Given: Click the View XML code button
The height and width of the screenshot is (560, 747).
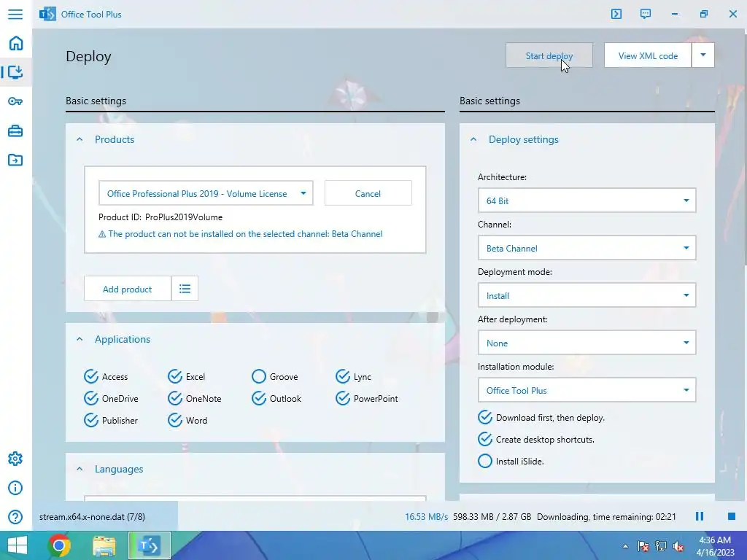Looking at the screenshot, I should point(648,55).
